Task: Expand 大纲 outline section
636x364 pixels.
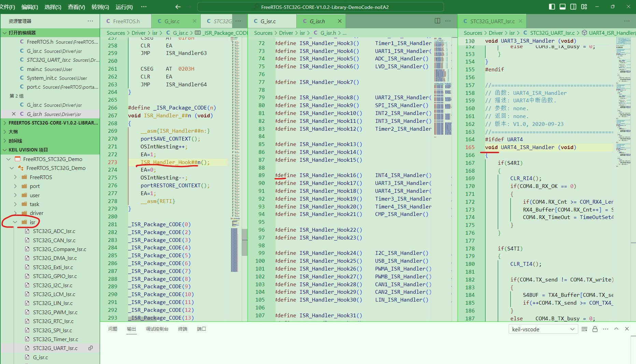Action: tap(50, 132)
